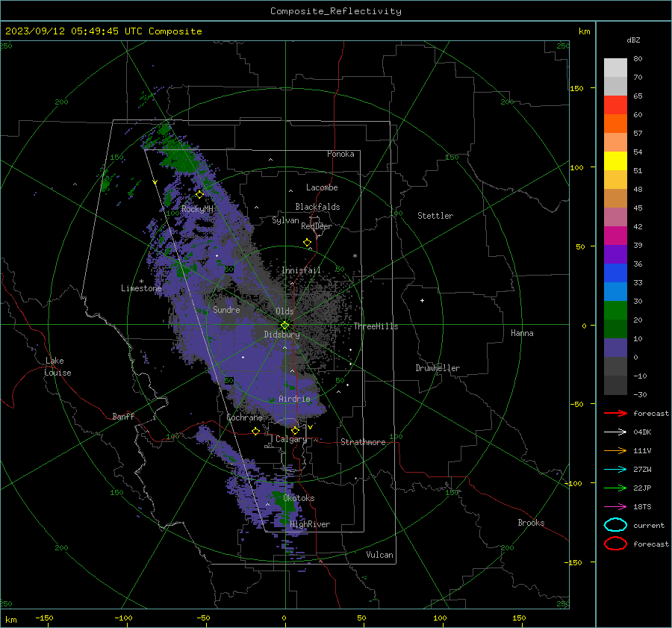The width and height of the screenshot is (672, 628).
Task: Select yellow diamond marker near RedDeer
Action: tap(307, 243)
